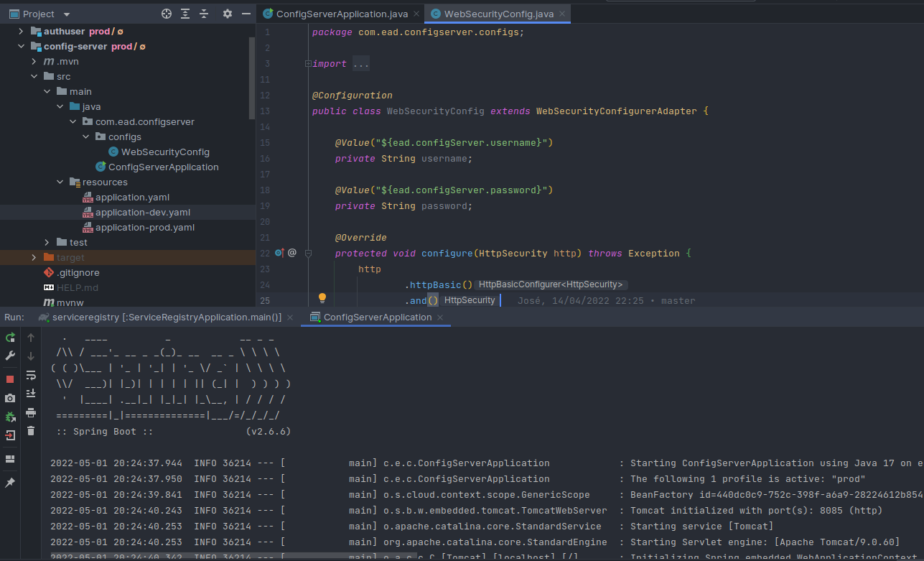Collapse the resources folder
The image size is (924, 561).
pos(60,182)
